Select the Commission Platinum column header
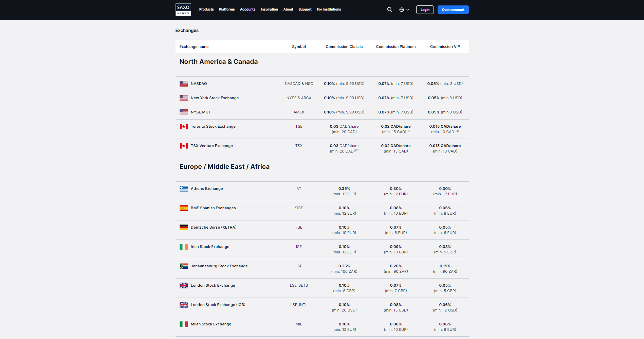 tap(396, 47)
